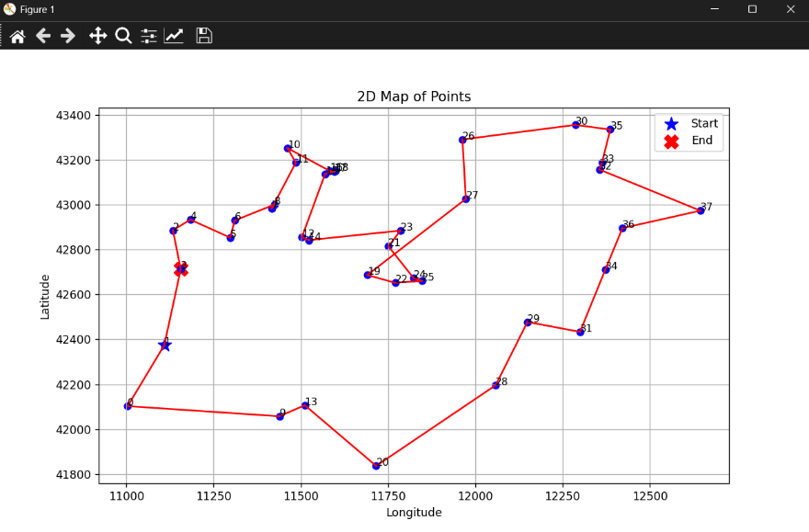
Task: Close the Figure 1 window
Action: (x=791, y=9)
